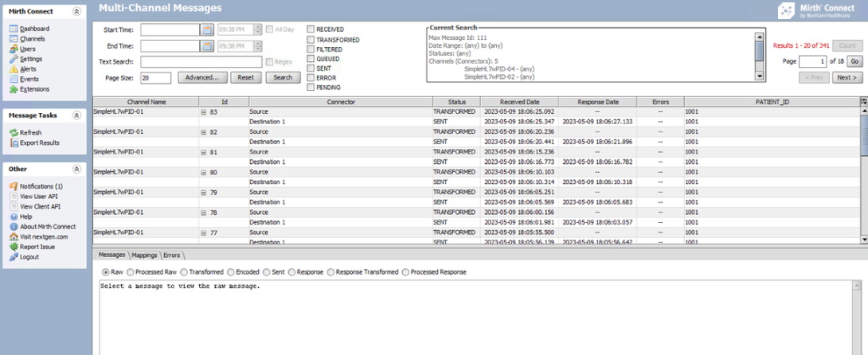Open the Channels icon in sidebar

pyautogui.click(x=14, y=39)
